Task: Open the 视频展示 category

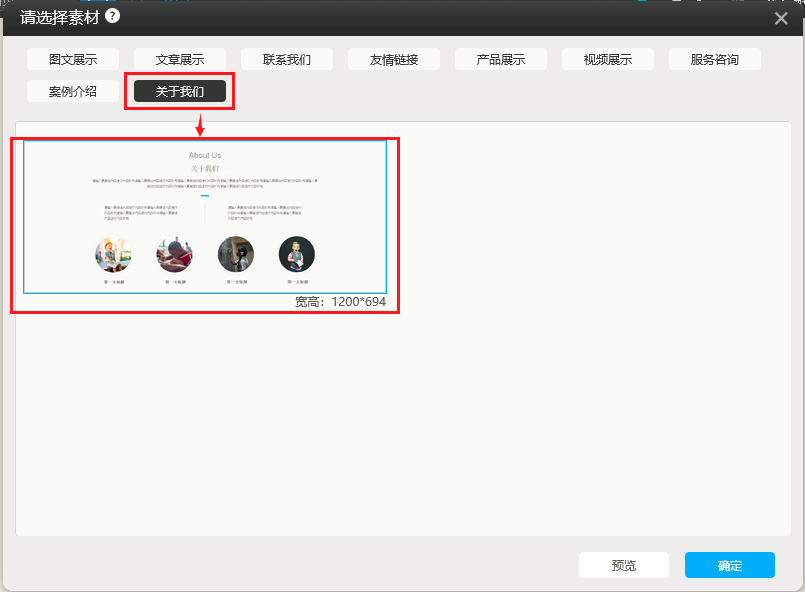Action: 608,59
